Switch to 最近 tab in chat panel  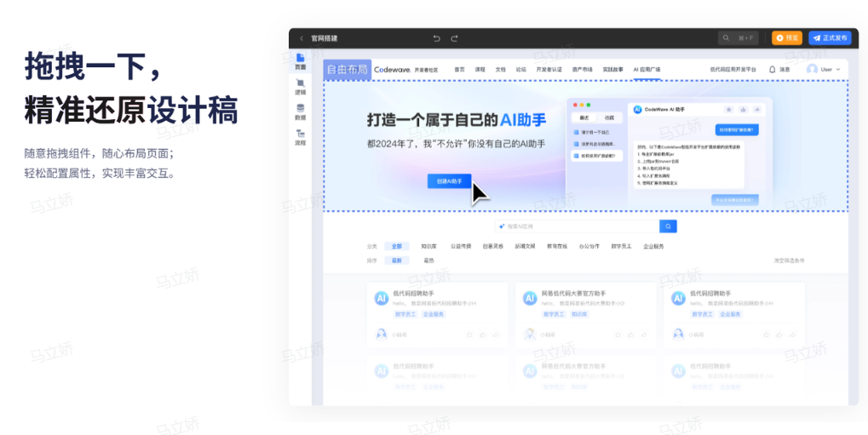(x=583, y=117)
